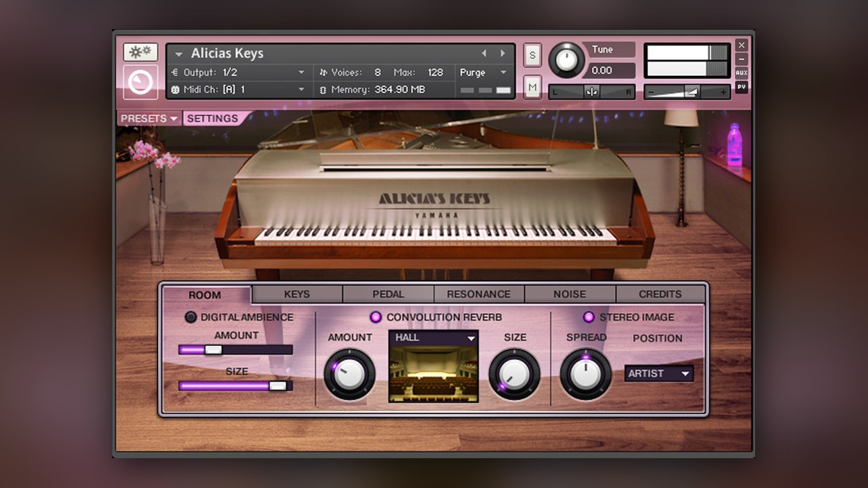Screen dimensions: 868x488
Task: Open the NOISE tab
Action: tap(570, 294)
